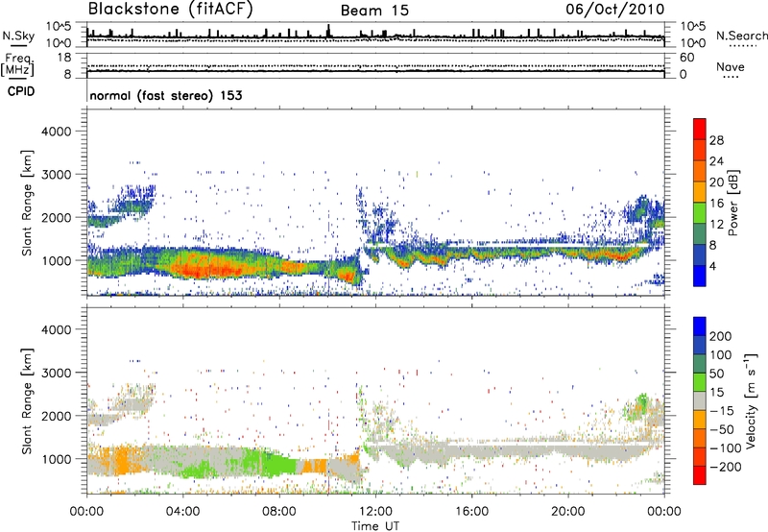The width and height of the screenshot is (768, 532).
Task: Click the '20:00' time axis label
Action: (x=567, y=512)
